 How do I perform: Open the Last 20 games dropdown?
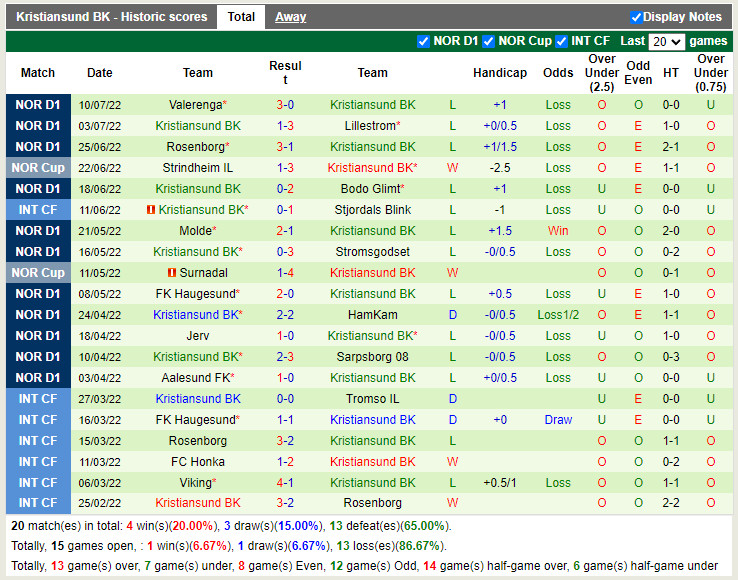666,41
